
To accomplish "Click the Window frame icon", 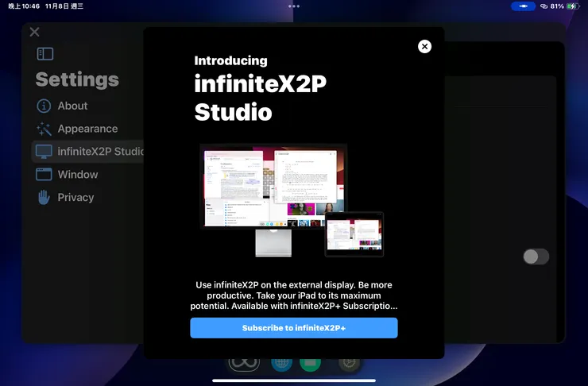I will 44,175.
